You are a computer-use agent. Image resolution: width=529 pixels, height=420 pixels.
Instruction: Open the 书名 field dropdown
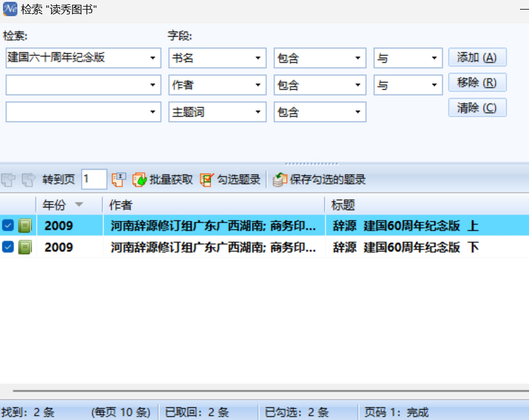[x=258, y=58]
